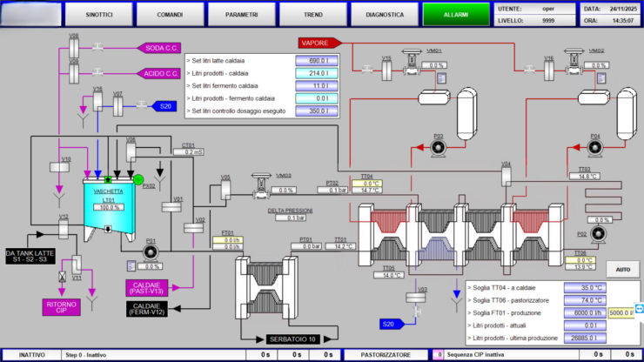Toggle valve V10 near the vaschetta

[x=59, y=167]
